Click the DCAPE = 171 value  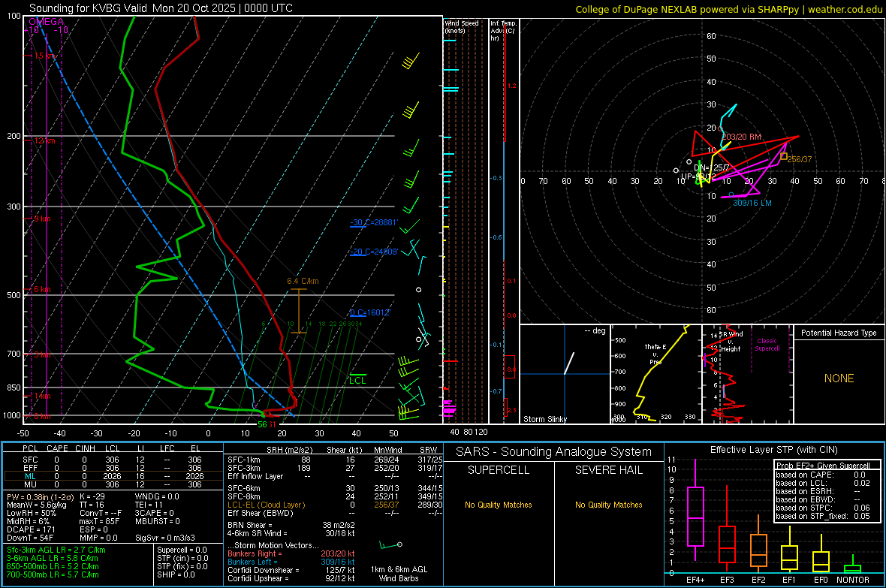tap(31, 529)
